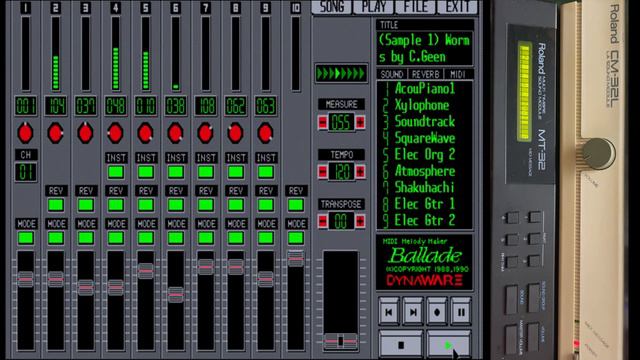Decrease TRANSPOSE with minus button

(322, 221)
